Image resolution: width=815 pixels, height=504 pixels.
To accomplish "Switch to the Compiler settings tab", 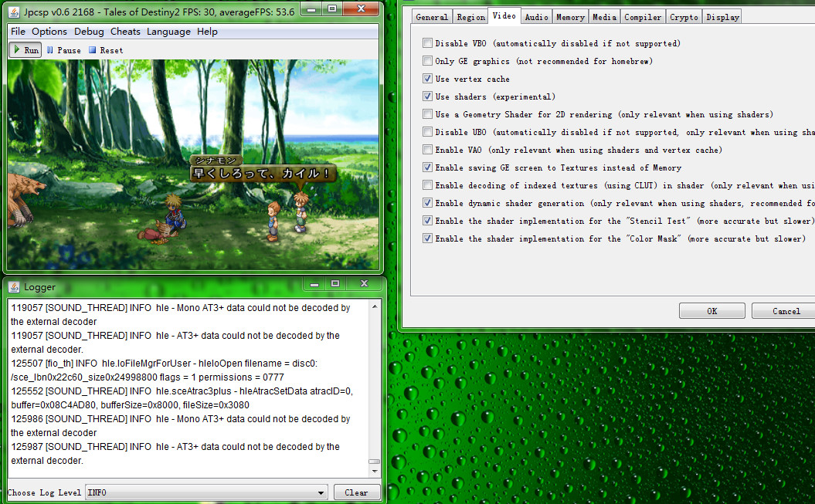I will (643, 17).
